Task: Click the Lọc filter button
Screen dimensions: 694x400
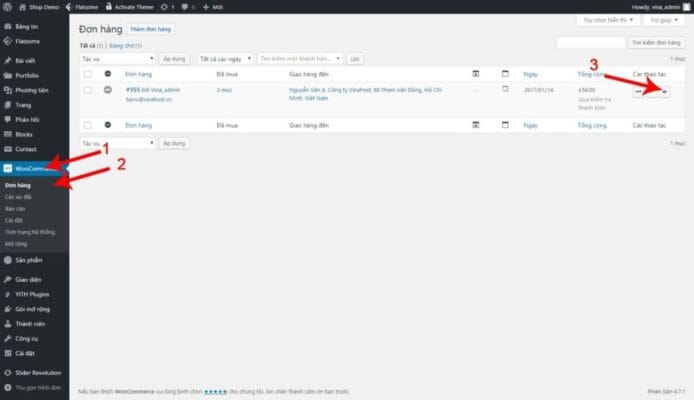Action: (355, 59)
